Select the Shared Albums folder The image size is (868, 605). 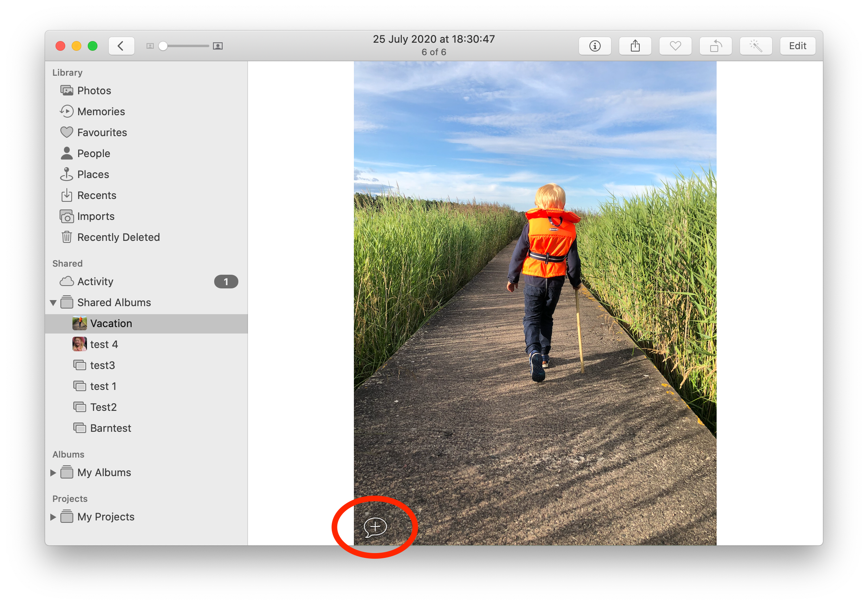(x=146, y=302)
